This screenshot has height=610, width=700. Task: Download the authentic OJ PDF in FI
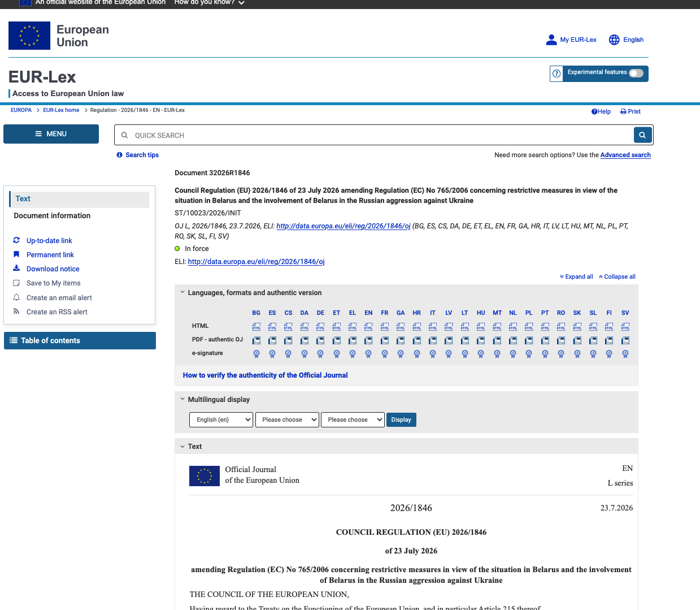609,340
